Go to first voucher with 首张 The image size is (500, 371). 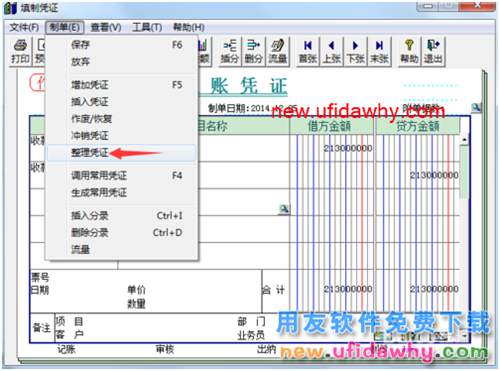[x=308, y=51]
